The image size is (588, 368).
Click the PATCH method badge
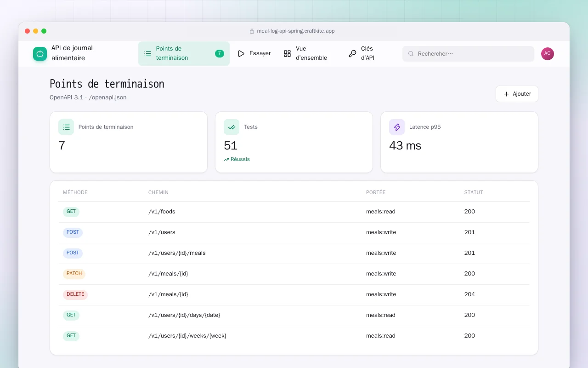coord(74,274)
